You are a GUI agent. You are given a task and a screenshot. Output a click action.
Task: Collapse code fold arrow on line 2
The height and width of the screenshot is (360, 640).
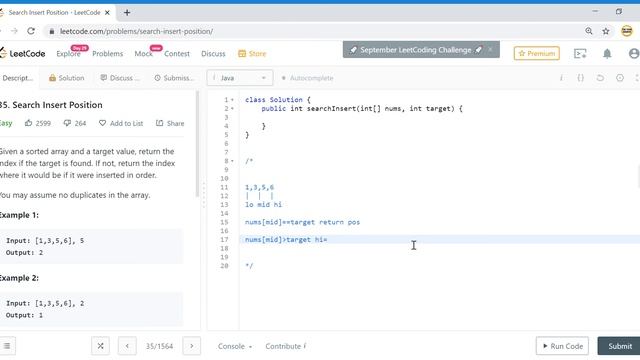pos(232,109)
